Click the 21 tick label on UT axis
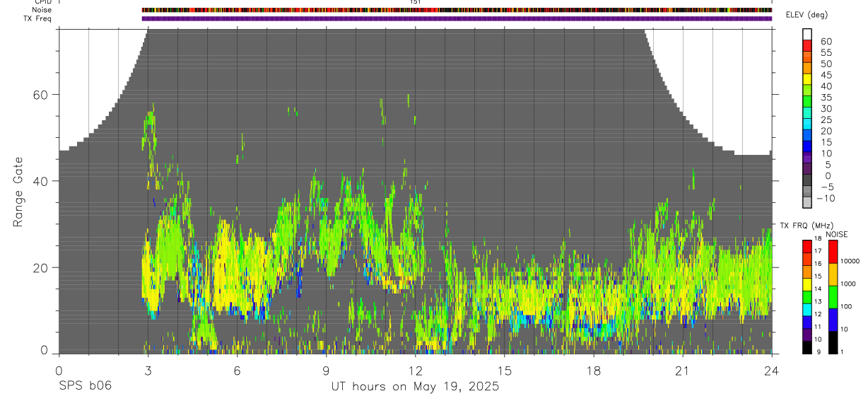The width and height of the screenshot is (868, 401). (682, 371)
